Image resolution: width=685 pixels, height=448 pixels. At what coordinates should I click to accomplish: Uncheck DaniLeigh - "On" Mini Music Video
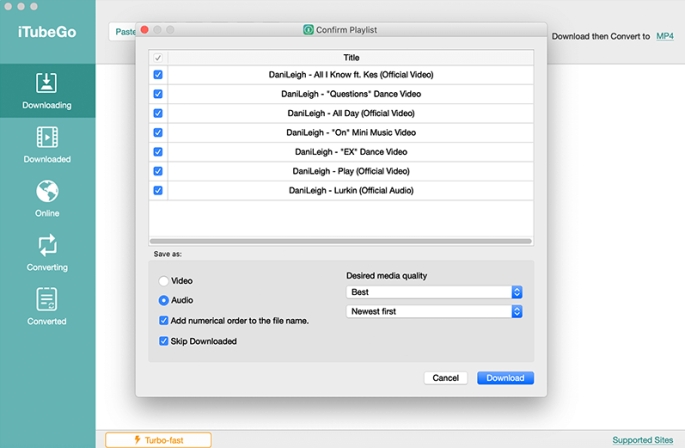click(x=158, y=132)
